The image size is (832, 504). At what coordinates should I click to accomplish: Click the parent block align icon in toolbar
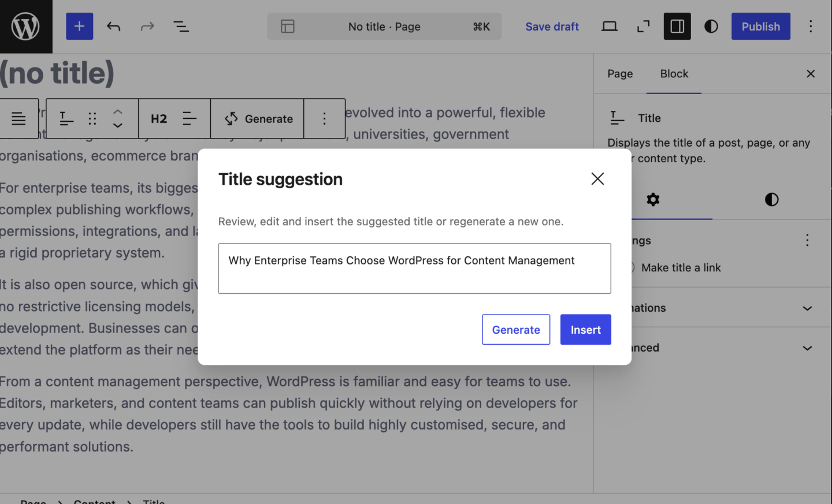pyautogui.click(x=18, y=119)
